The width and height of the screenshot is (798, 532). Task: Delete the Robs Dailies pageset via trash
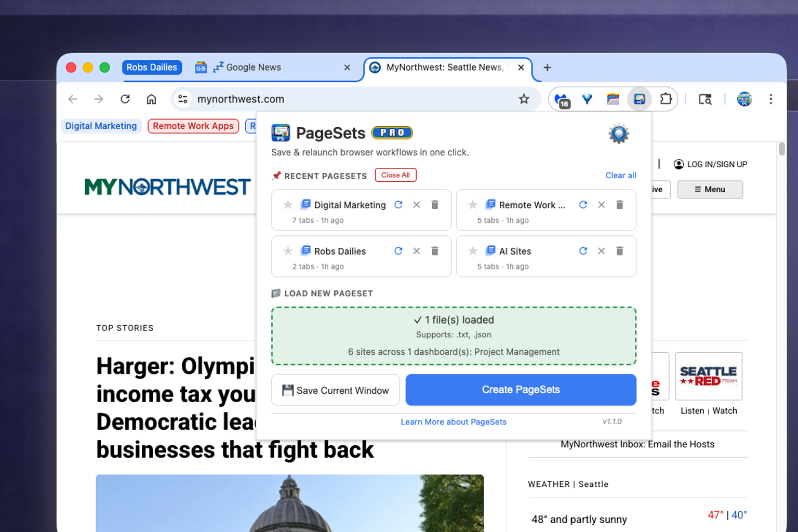(x=435, y=251)
